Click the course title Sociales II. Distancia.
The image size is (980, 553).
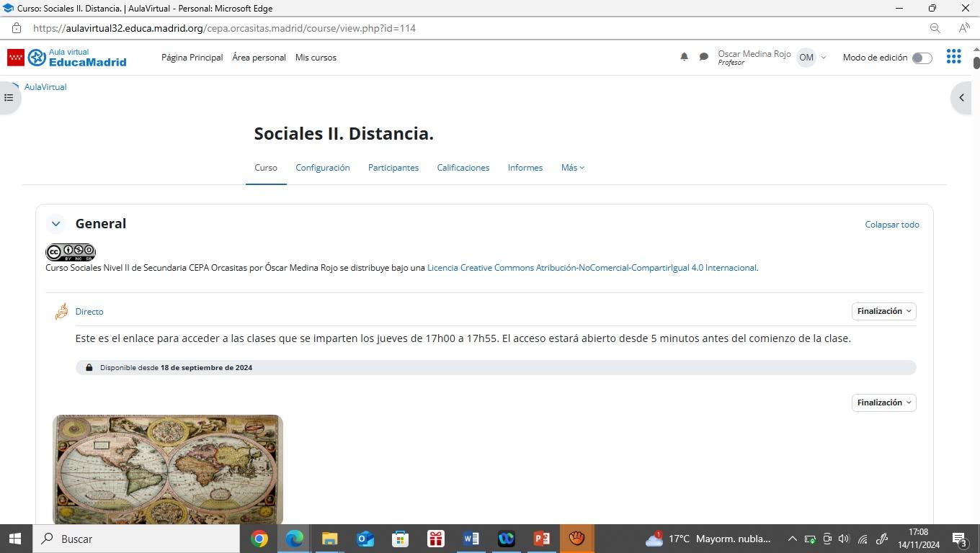pos(344,134)
